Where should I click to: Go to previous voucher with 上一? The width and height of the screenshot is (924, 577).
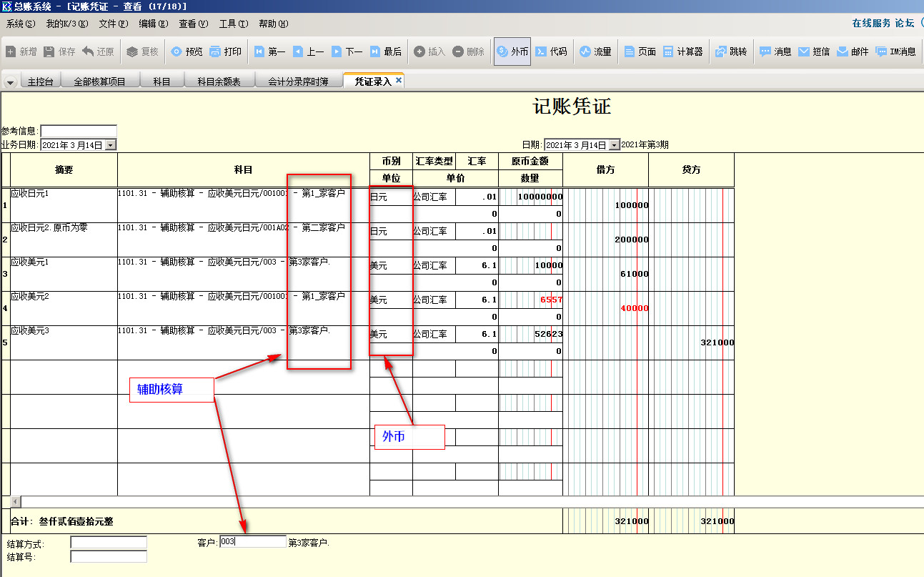pos(308,51)
